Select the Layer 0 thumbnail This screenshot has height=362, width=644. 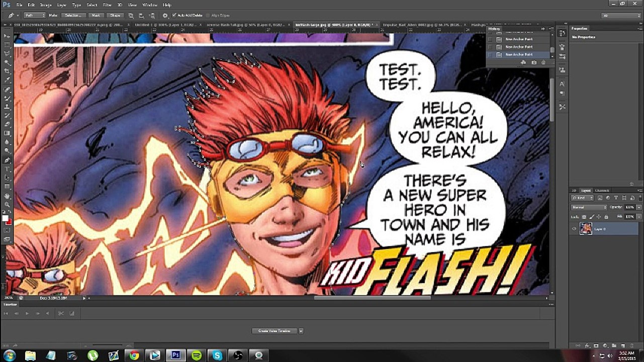click(586, 229)
